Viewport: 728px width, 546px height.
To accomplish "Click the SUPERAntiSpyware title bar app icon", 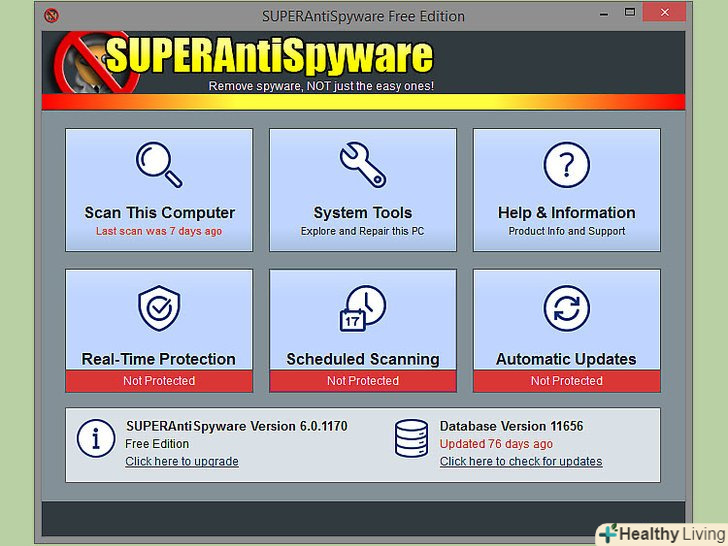I will [x=52, y=15].
